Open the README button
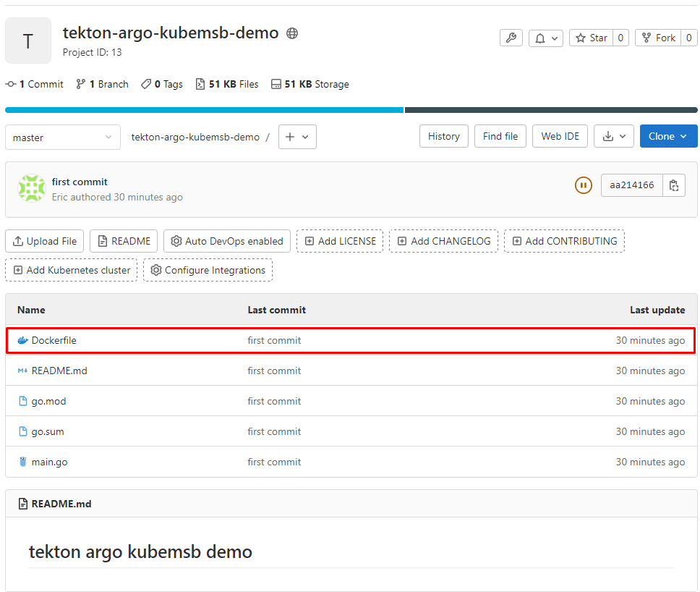This screenshot has width=700, height=592. click(124, 241)
